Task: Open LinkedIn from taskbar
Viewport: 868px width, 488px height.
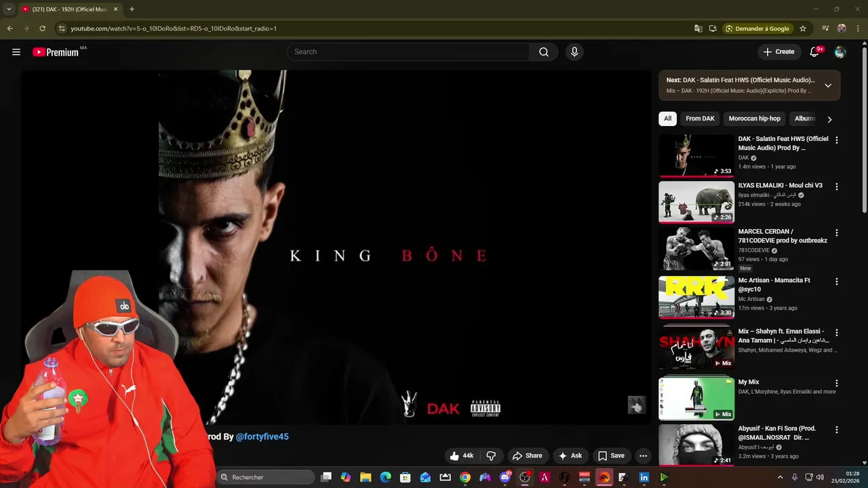Action: [x=644, y=477]
